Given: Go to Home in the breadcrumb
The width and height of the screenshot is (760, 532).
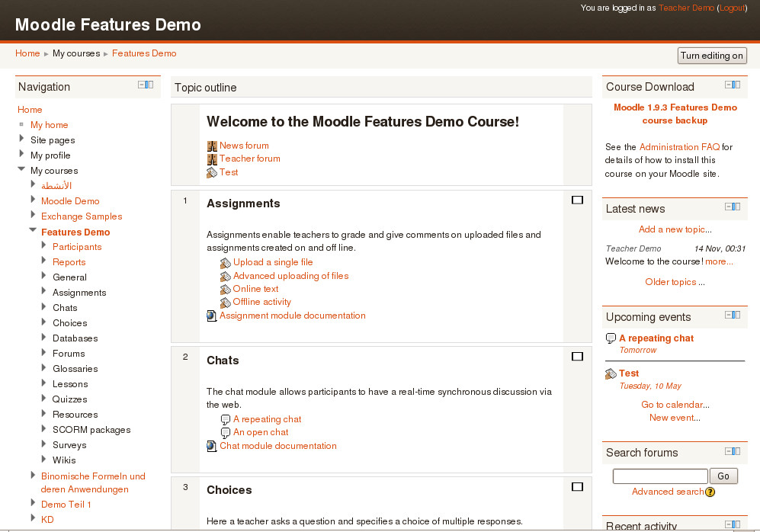Looking at the screenshot, I should click(x=27, y=53).
